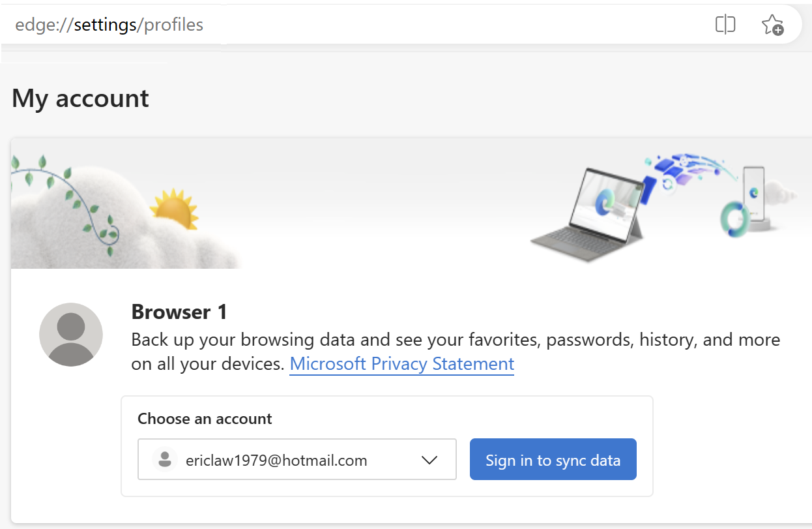Click the large gray profile avatar
The image size is (812, 529).
point(71,334)
